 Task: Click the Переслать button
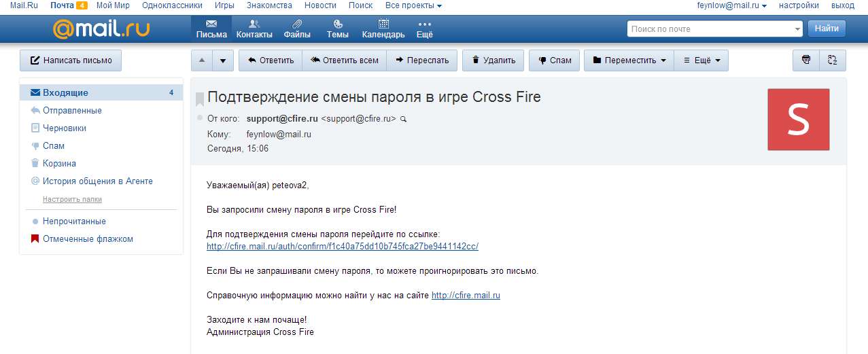(421, 60)
